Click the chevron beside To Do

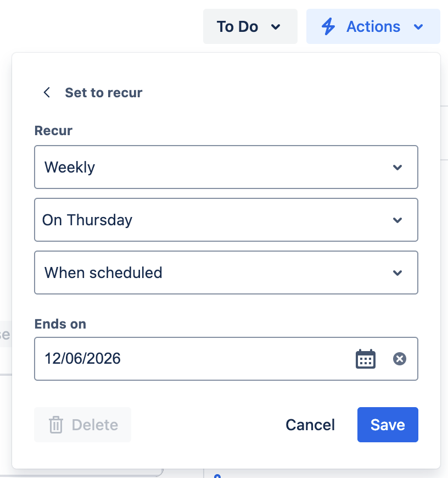pyautogui.click(x=276, y=26)
